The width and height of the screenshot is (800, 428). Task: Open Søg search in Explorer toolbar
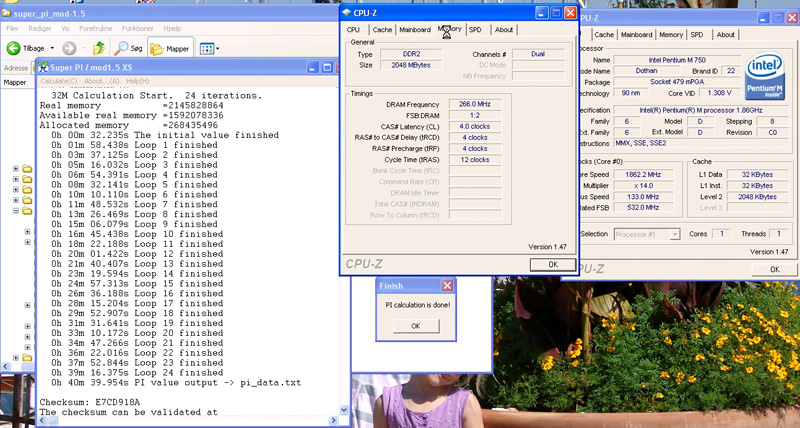coord(129,48)
